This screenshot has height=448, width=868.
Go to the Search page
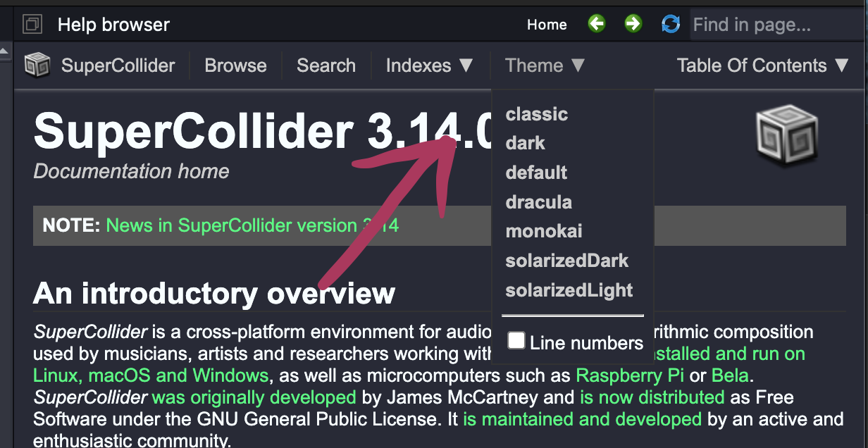click(x=325, y=66)
